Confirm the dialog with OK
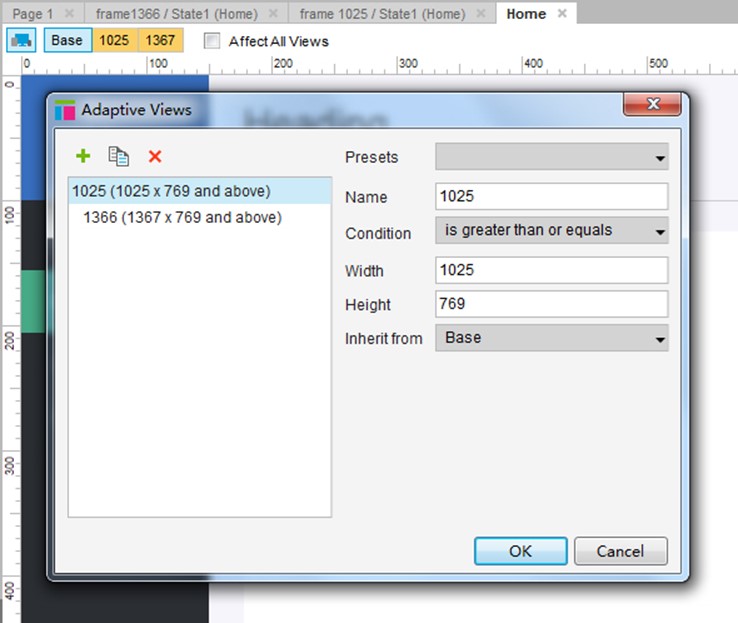The image size is (738, 623). pos(521,551)
